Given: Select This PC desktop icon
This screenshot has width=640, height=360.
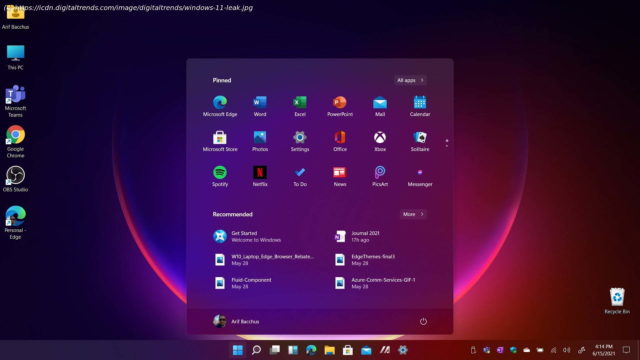Looking at the screenshot, I should pos(15,58).
